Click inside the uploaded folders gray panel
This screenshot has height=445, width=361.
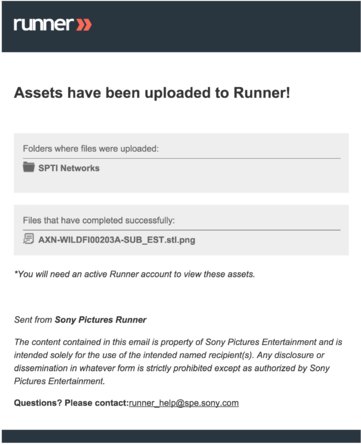[181, 163]
